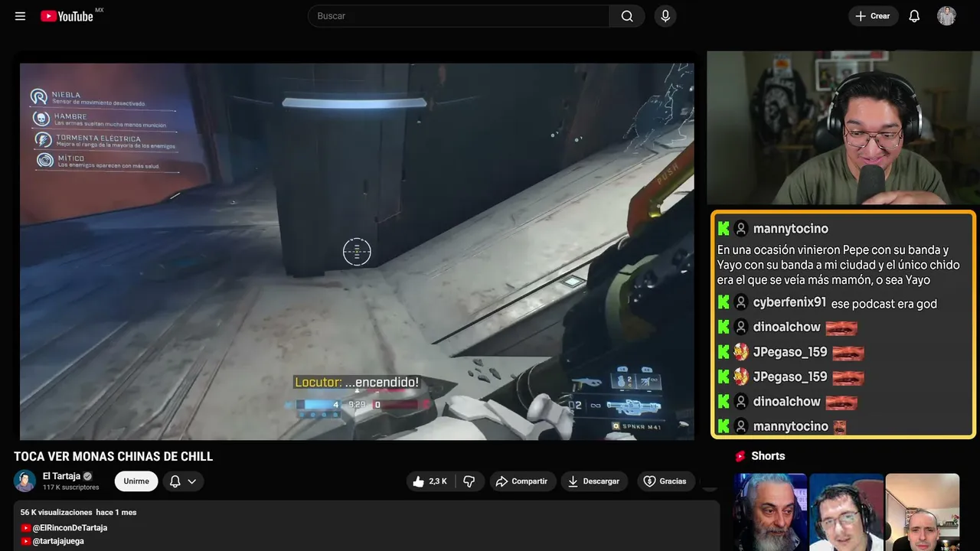Open the hamburger guide menu

(20, 16)
